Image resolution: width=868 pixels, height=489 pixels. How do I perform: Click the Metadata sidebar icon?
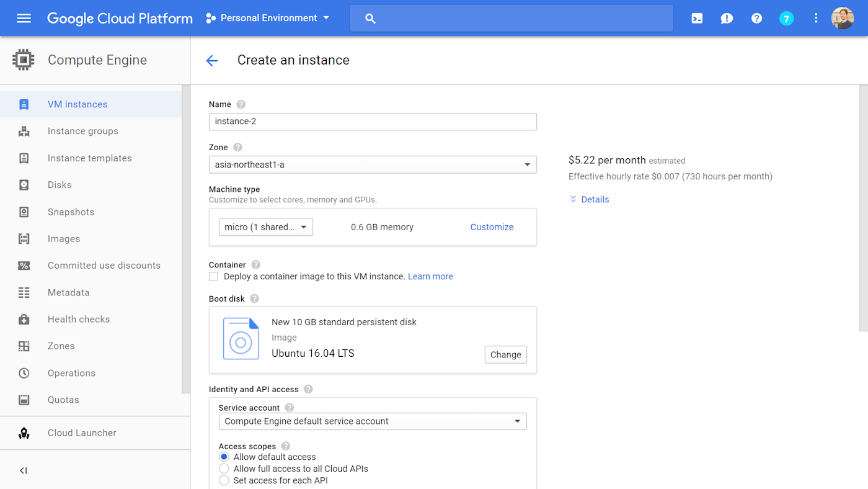[24, 292]
